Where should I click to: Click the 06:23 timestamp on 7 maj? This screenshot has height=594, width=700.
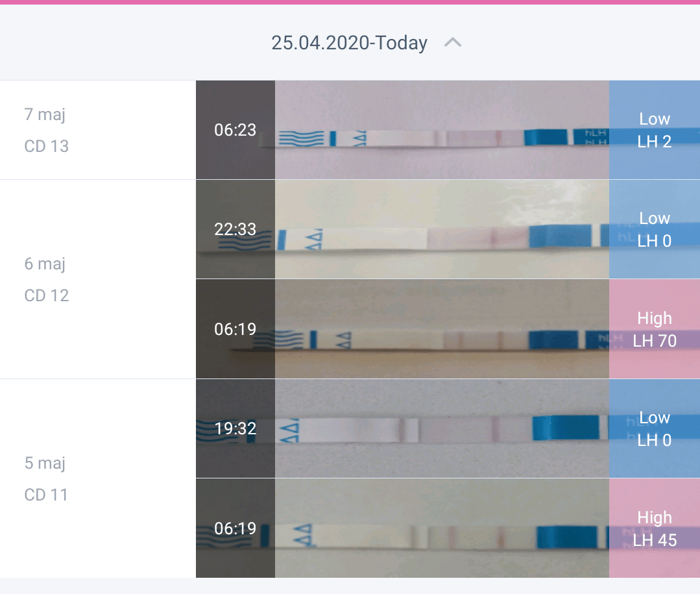pos(235,130)
